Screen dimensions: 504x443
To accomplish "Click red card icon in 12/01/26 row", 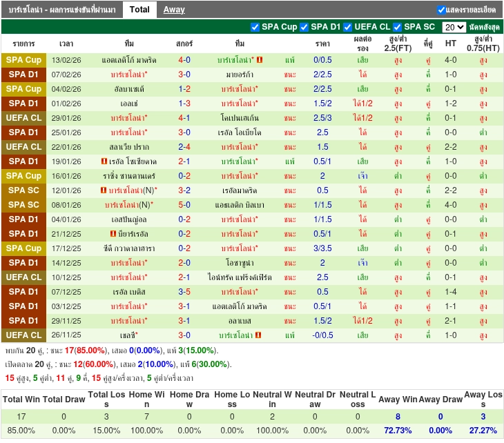I will pyautogui.click(x=104, y=190).
